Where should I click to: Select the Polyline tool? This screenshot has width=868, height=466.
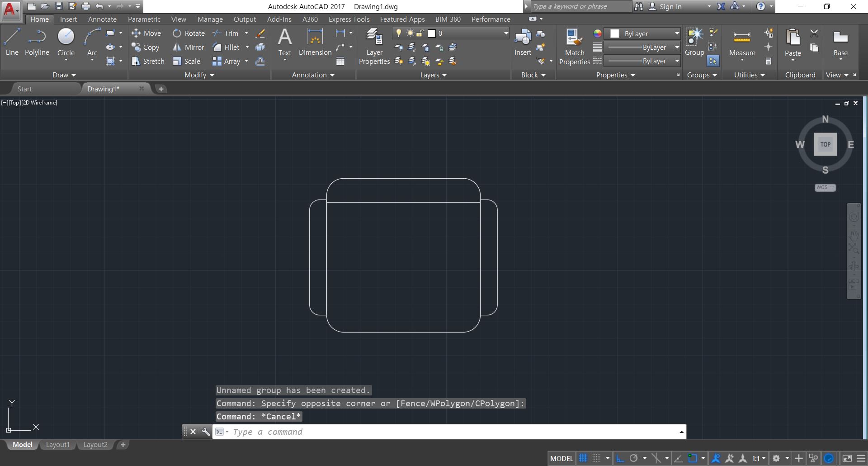tap(37, 42)
